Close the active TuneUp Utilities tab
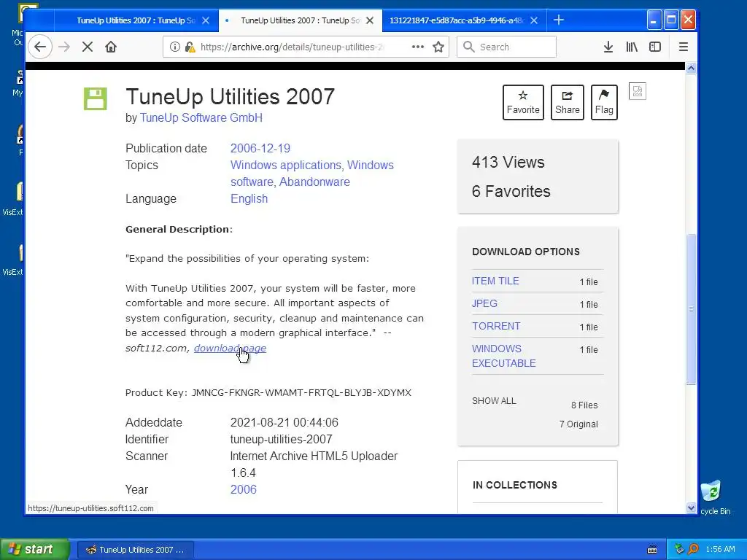 370,20
